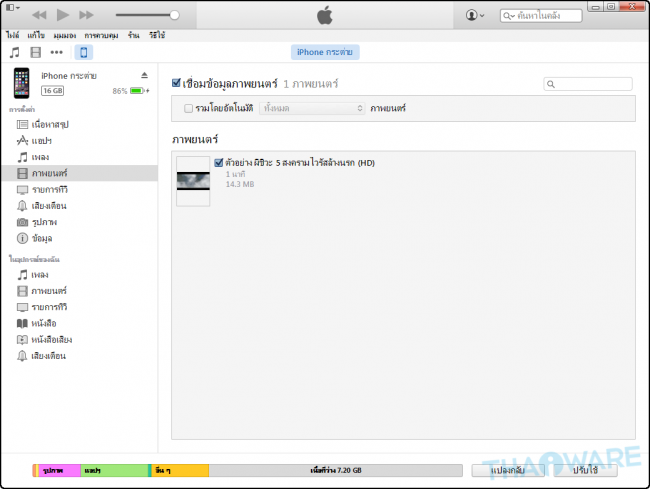Open the มุมมอง menu
The image size is (650, 489).
point(65,35)
